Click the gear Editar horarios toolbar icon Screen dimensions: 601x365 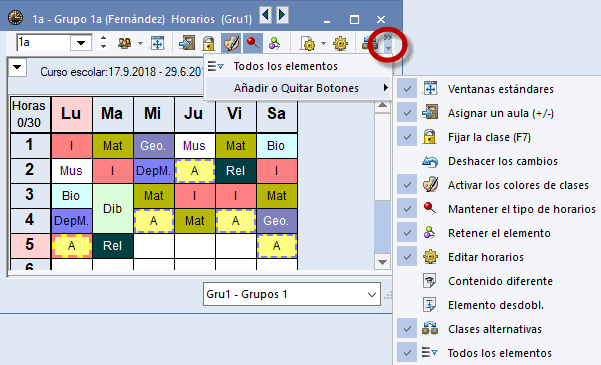(340, 43)
